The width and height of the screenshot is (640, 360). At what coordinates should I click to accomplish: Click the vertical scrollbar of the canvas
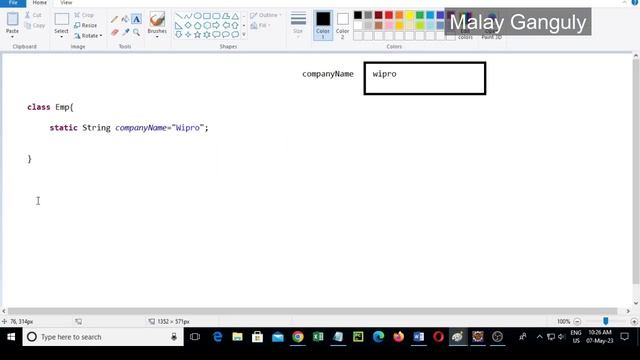tap(636, 171)
